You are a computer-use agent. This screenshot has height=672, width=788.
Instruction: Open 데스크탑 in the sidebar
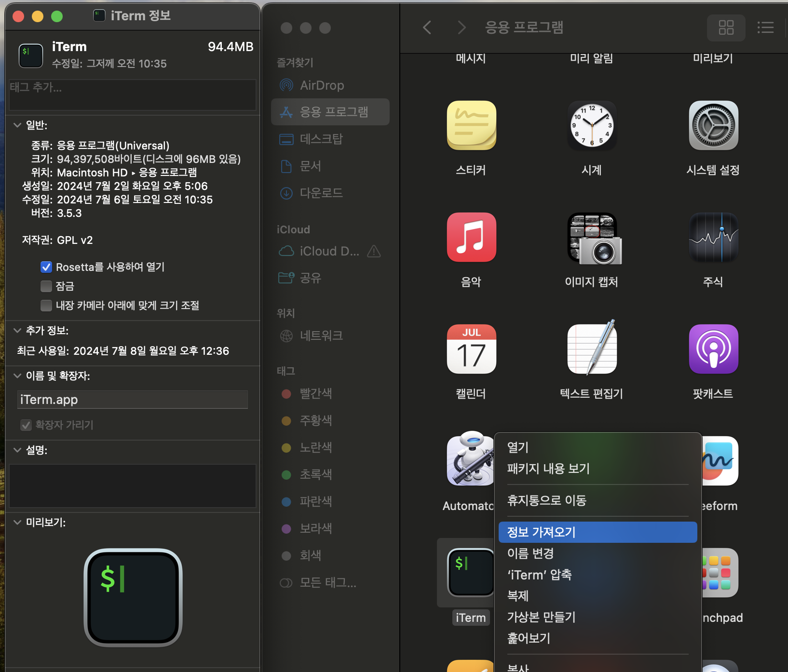pyautogui.click(x=331, y=139)
